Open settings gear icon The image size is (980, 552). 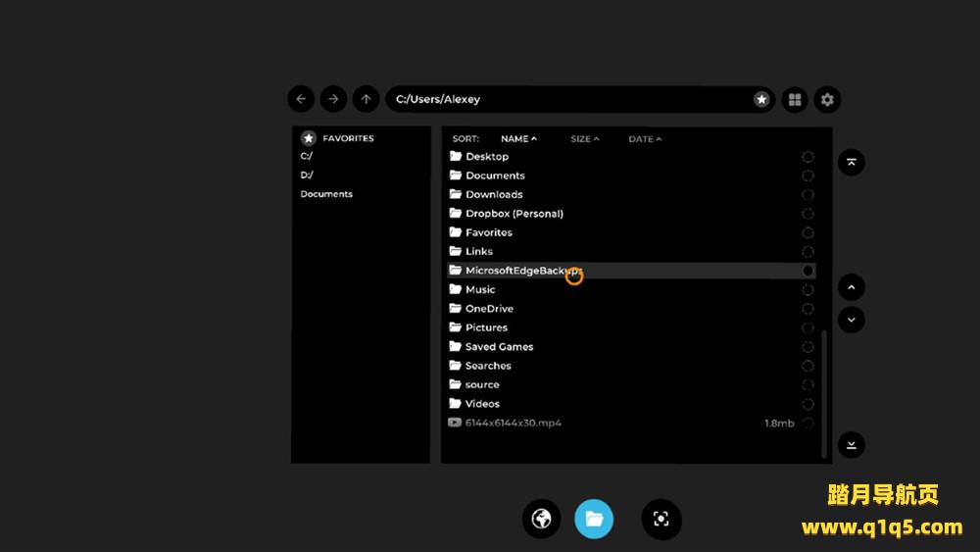tap(827, 99)
